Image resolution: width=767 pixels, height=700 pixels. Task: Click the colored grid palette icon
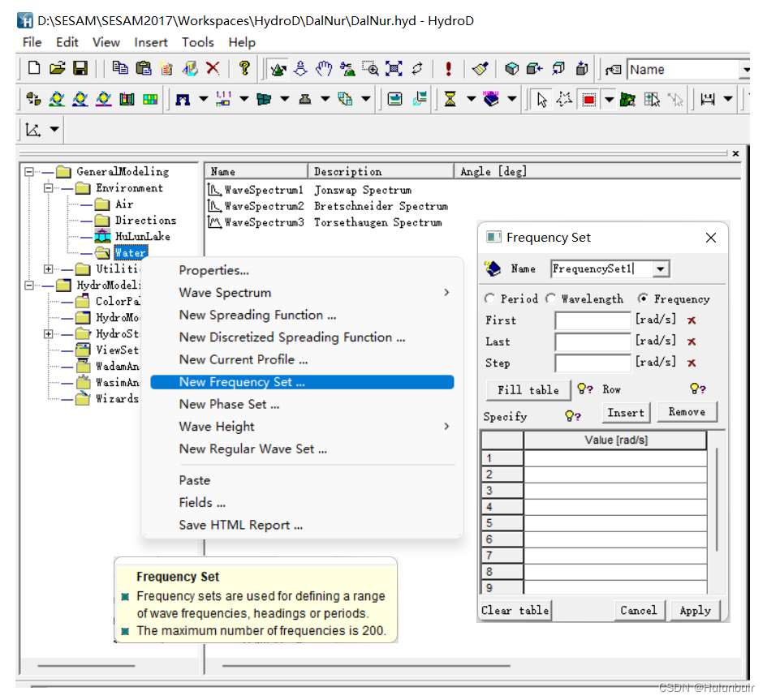(x=150, y=100)
